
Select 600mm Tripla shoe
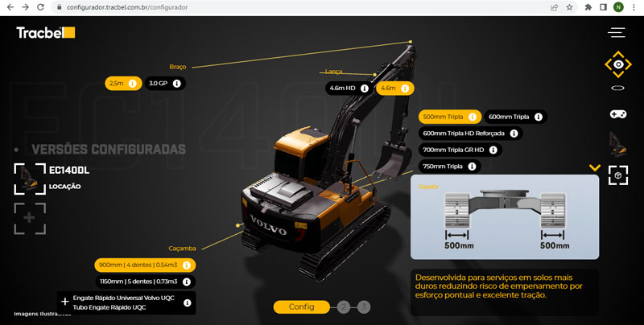(x=515, y=117)
